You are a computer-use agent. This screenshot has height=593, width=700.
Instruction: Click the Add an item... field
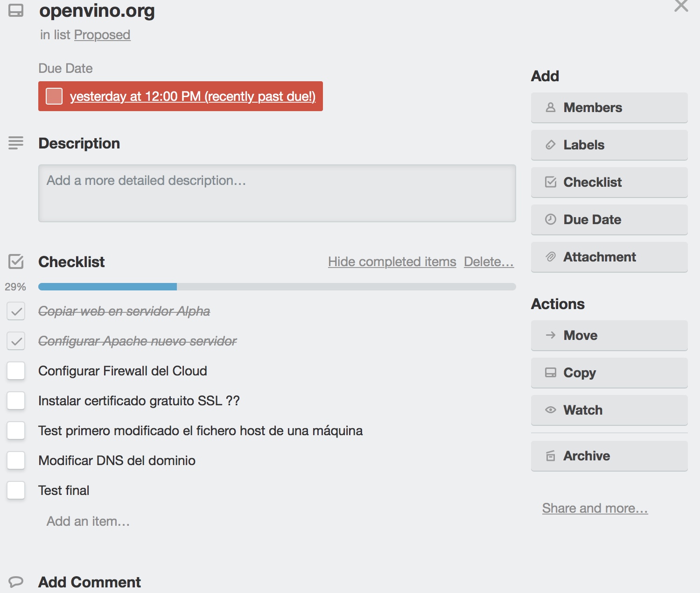[88, 521]
